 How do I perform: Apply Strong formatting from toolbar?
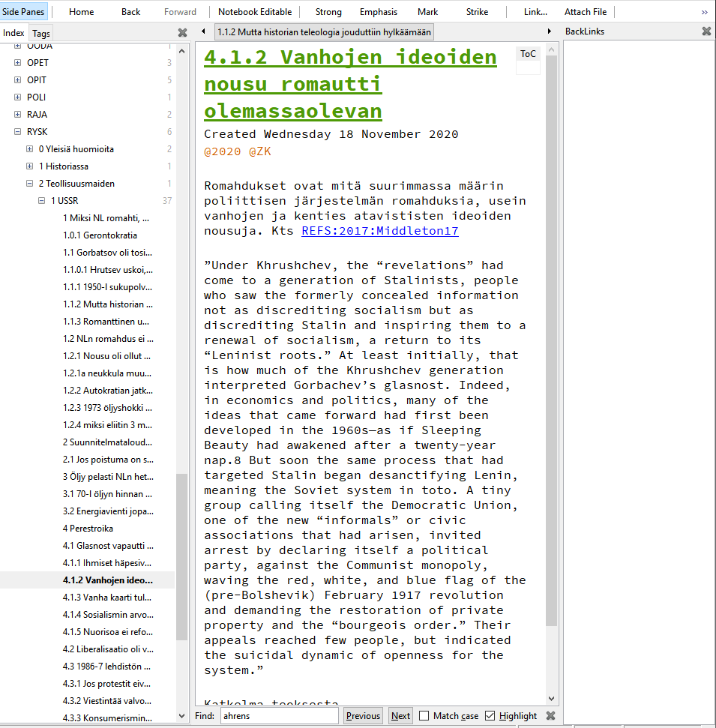(x=328, y=12)
